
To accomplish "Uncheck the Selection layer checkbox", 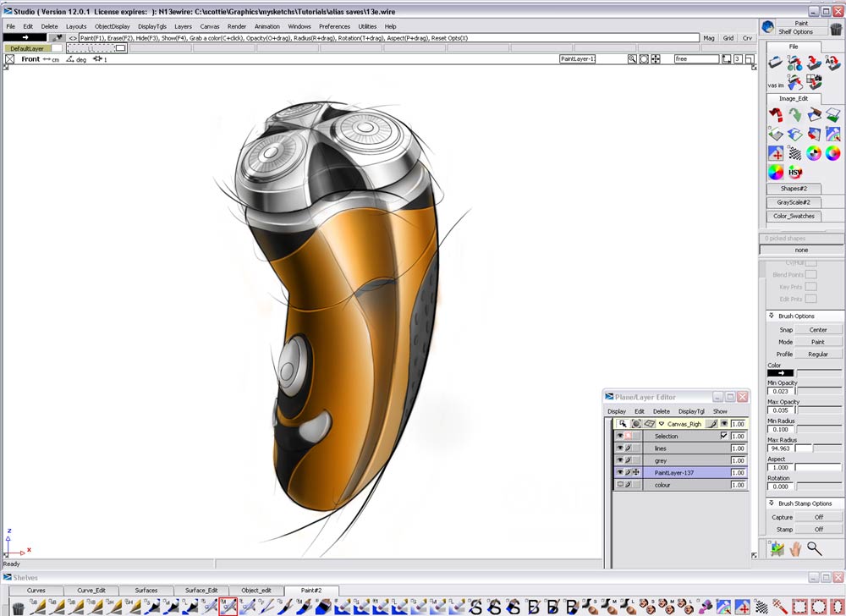I will (x=724, y=436).
